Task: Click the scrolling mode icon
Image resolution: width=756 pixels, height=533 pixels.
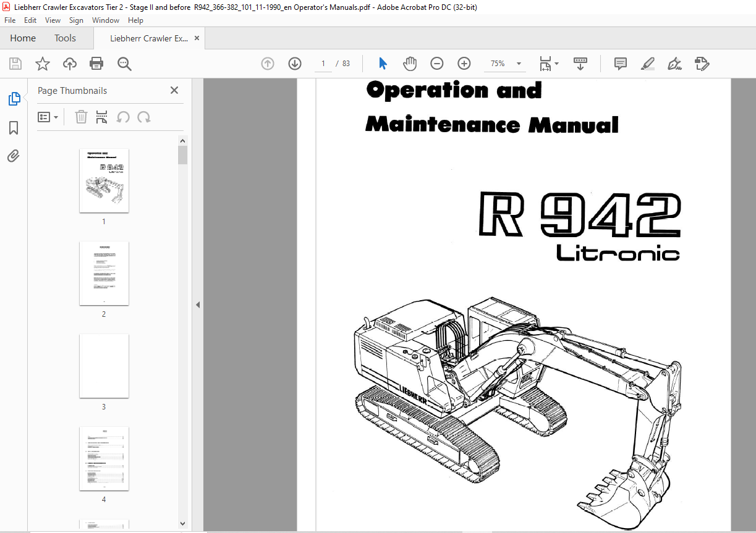Action: click(x=580, y=64)
